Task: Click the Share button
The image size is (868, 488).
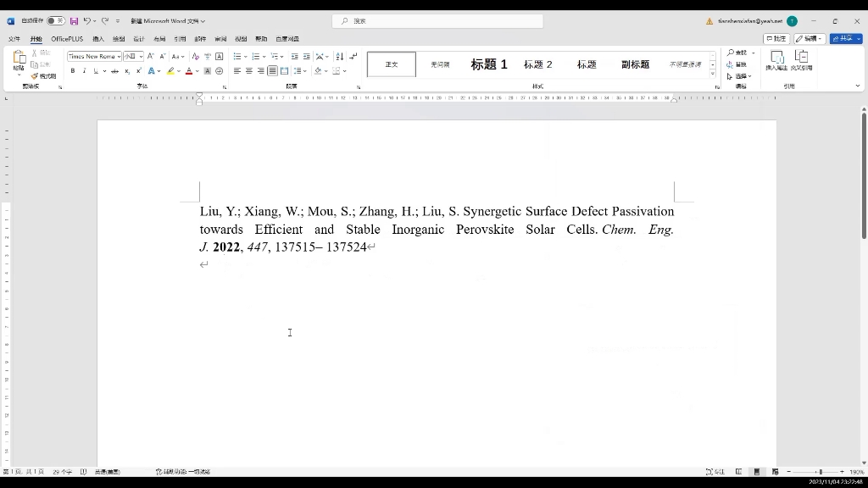Action: (x=845, y=39)
